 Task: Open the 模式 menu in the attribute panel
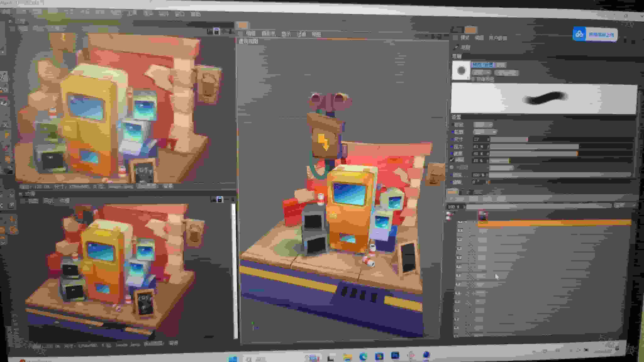(x=465, y=38)
